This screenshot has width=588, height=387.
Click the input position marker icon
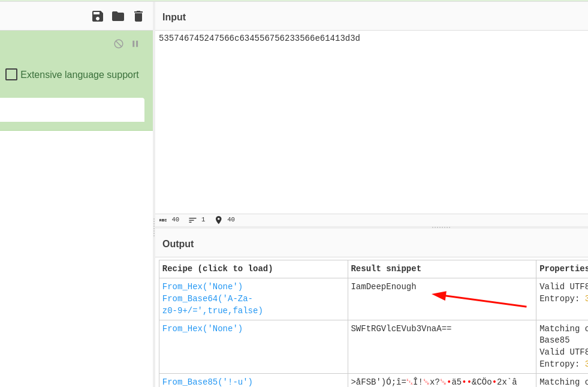pos(218,220)
